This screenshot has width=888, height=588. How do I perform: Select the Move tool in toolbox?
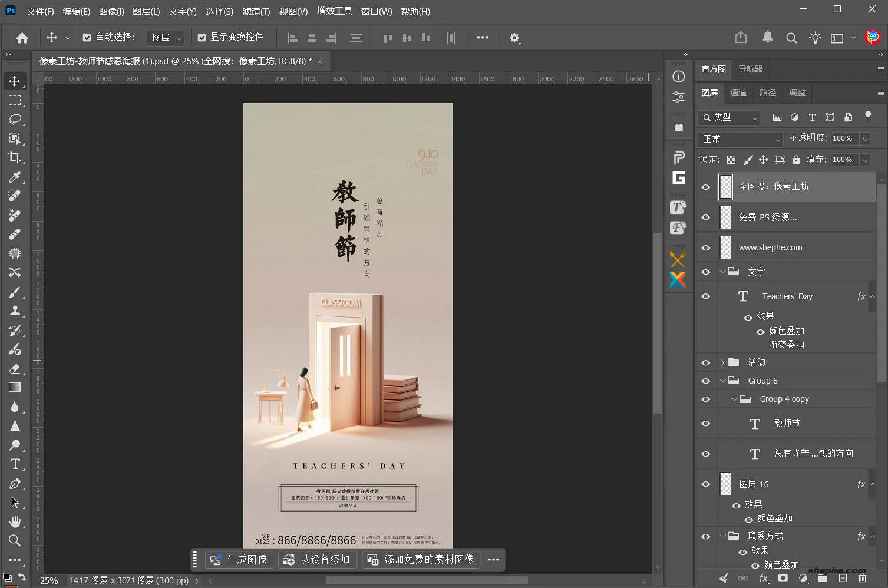pyautogui.click(x=15, y=81)
